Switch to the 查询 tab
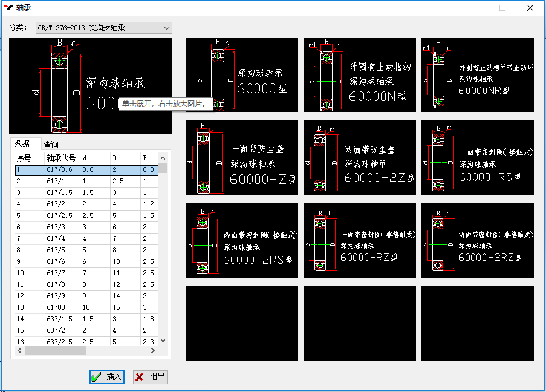The width and height of the screenshot is (546, 392). pyautogui.click(x=51, y=145)
